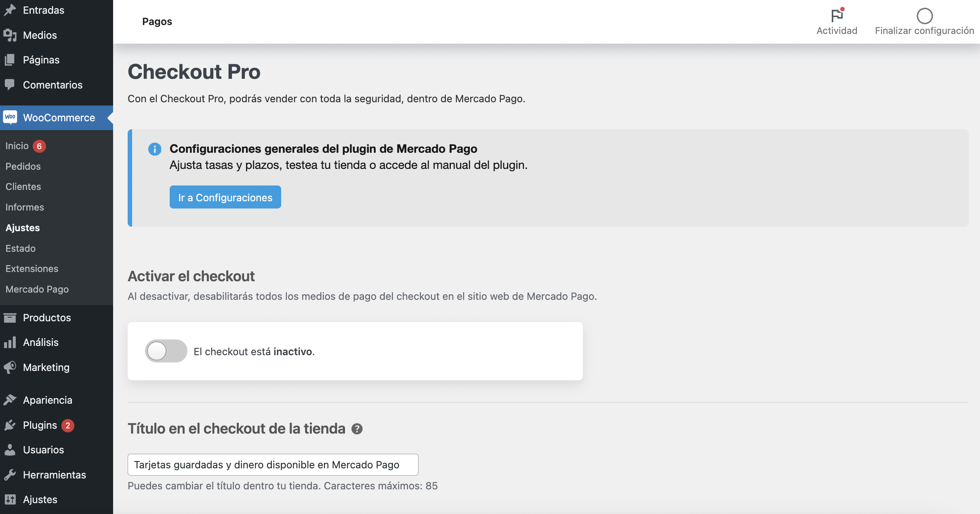980x514 pixels.
Task: Open the Actividad flag icon
Action: [837, 15]
